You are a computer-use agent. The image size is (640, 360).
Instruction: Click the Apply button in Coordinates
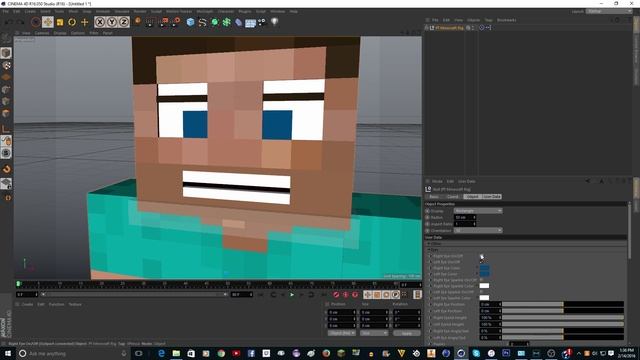click(407, 333)
